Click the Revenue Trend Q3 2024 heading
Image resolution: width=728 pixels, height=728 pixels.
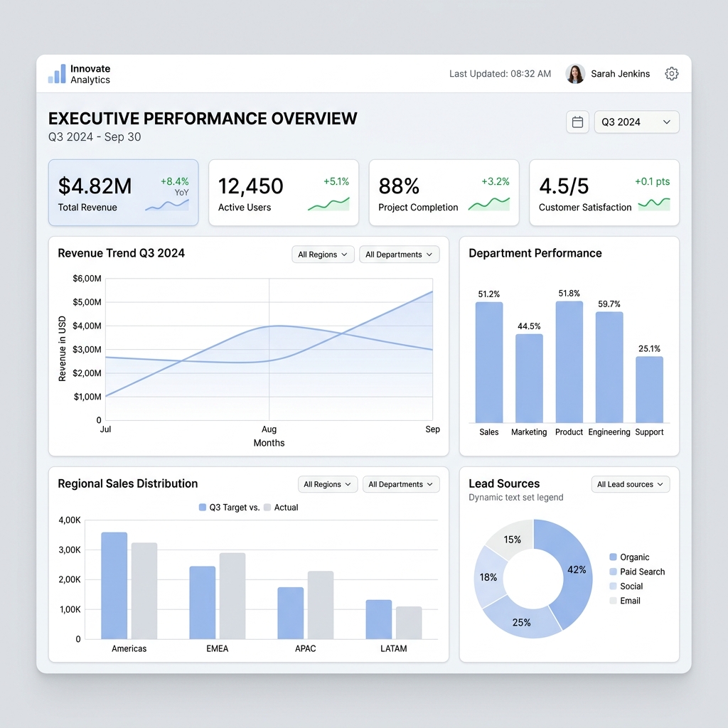pos(121,253)
